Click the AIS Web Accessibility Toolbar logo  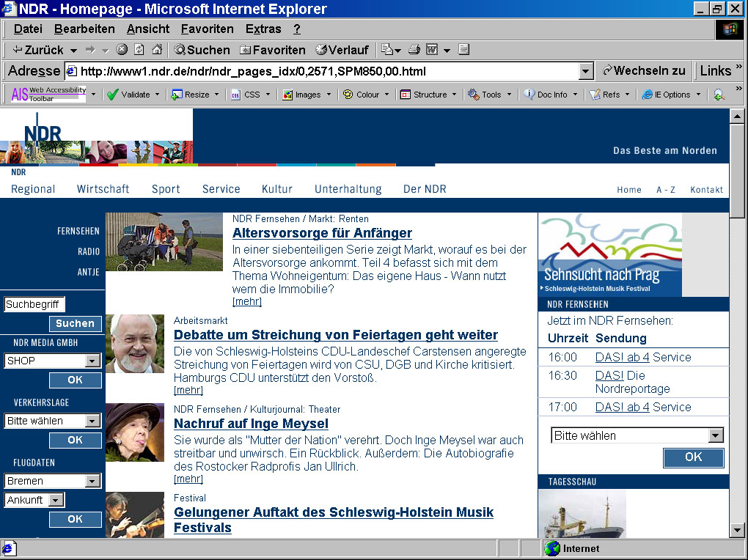point(48,94)
